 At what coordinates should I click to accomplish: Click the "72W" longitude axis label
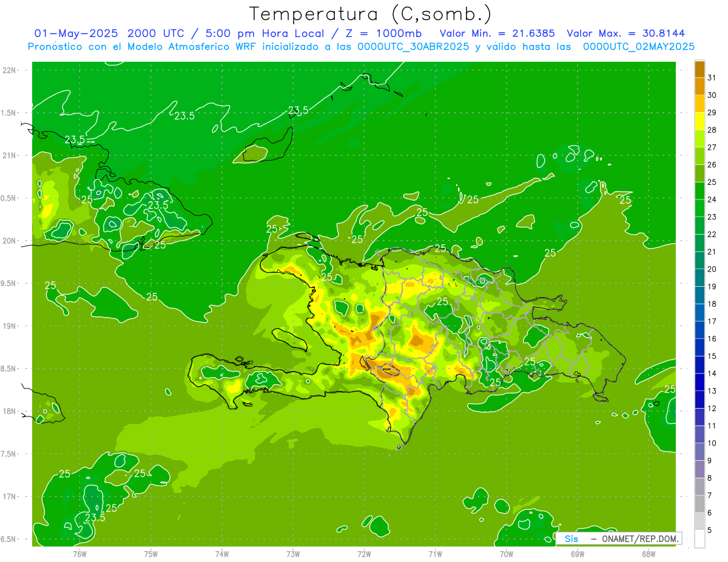pyautogui.click(x=364, y=554)
